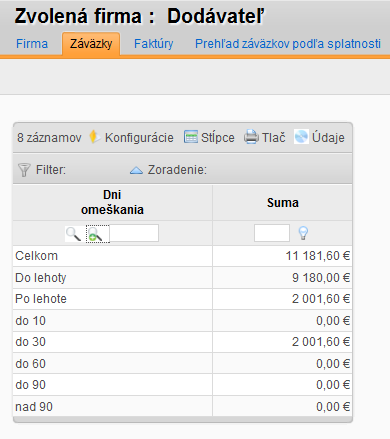Switch to the Firma tab
Viewport: 390px width, 439px height.
[32, 44]
